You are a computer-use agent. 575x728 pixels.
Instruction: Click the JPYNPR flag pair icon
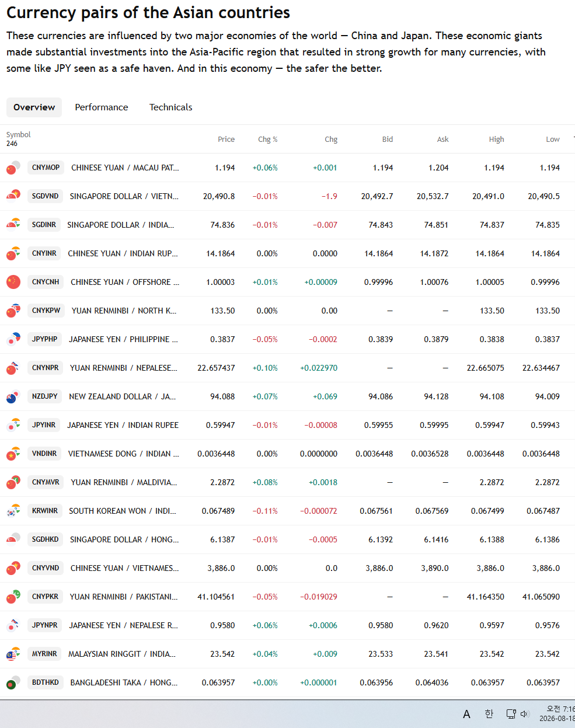13,626
